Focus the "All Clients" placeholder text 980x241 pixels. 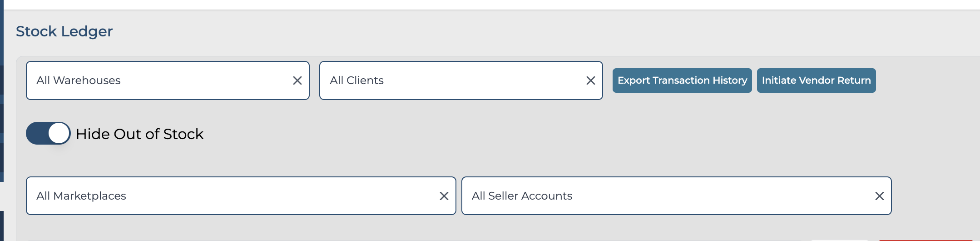pos(356,80)
